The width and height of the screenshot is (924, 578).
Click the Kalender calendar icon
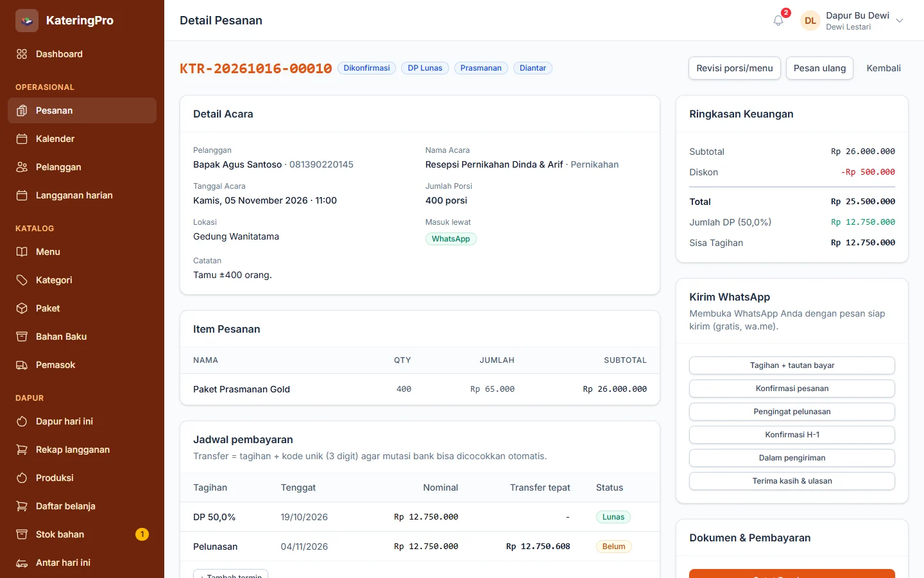pos(22,139)
